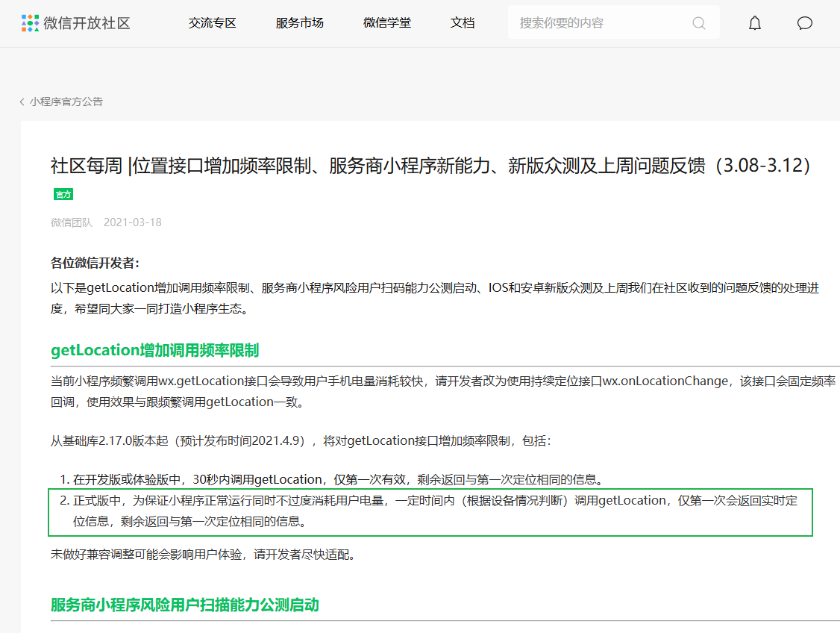Open notifications via the bell icon

click(x=755, y=23)
